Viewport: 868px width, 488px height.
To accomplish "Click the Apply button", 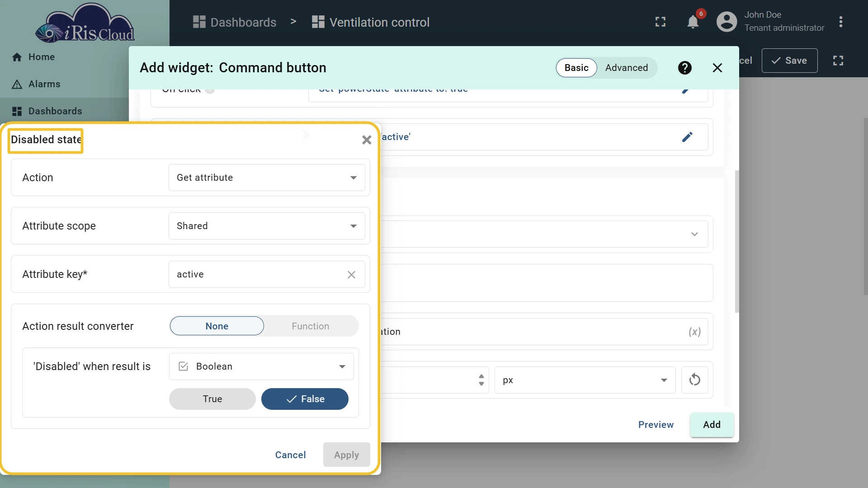I will (346, 455).
